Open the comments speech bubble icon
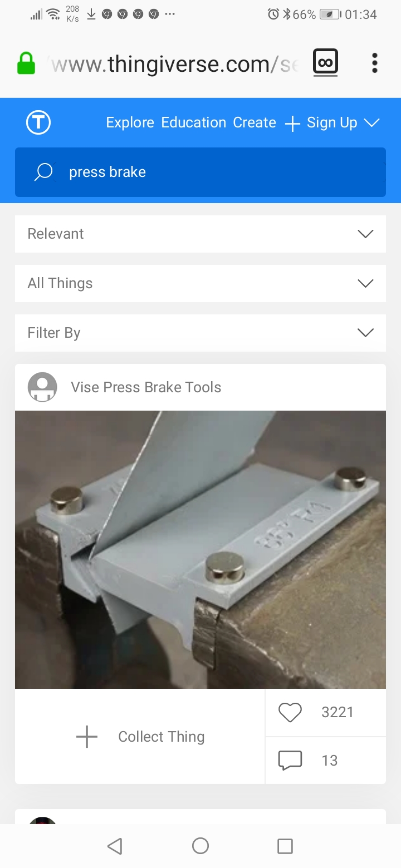Viewport: 401px width, 868px height. [290, 760]
